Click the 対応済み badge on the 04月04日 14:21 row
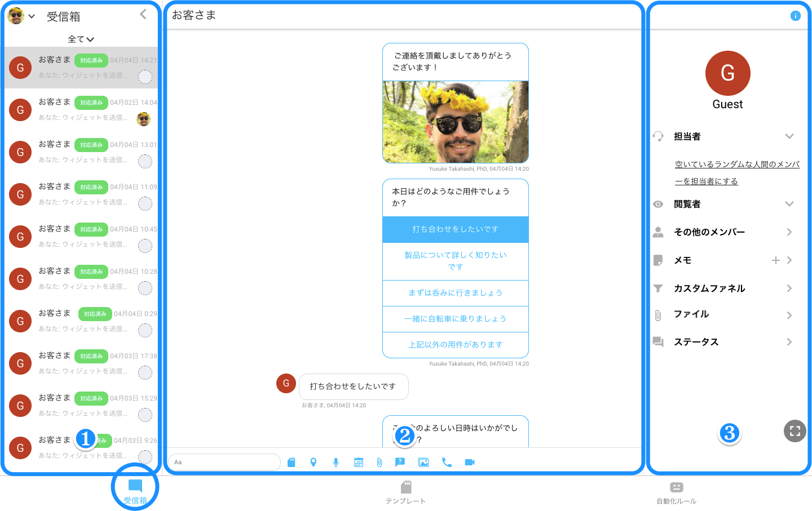The height and width of the screenshot is (511, 812). tap(91, 60)
